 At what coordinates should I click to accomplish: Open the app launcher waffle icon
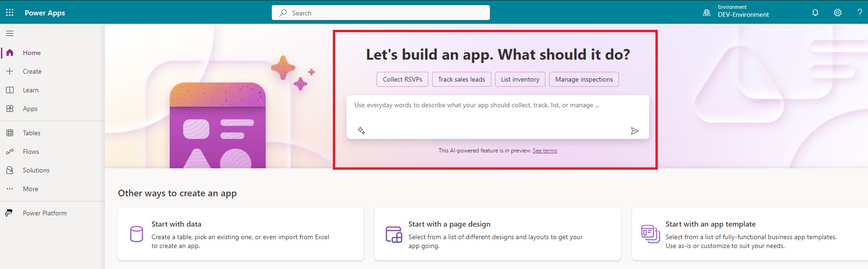click(x=9, y=13)
